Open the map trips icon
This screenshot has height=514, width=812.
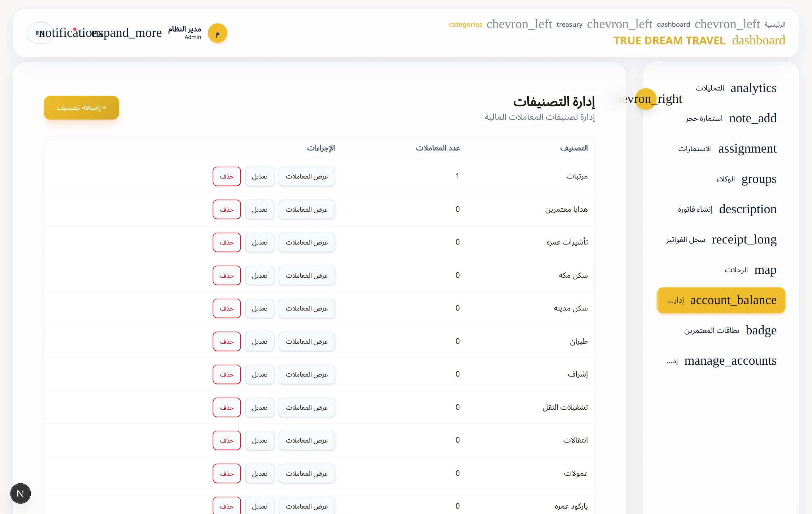click(765, 270)
